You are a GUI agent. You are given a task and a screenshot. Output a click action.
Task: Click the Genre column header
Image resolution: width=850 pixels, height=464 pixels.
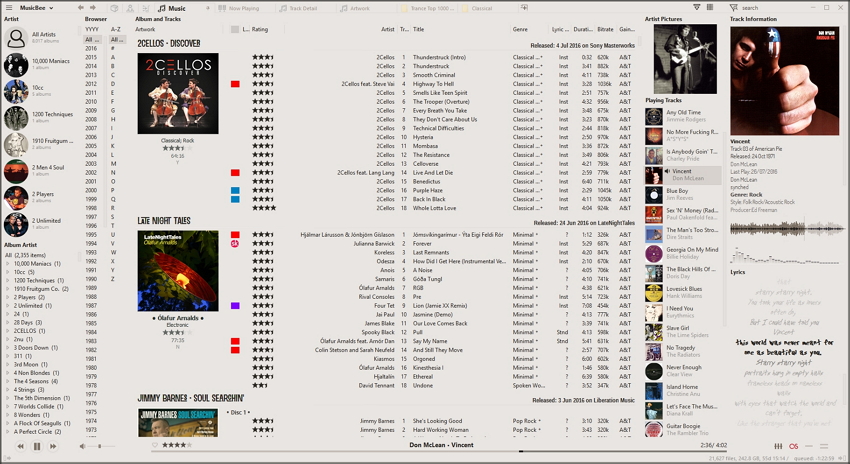click(x=520, y=29)
